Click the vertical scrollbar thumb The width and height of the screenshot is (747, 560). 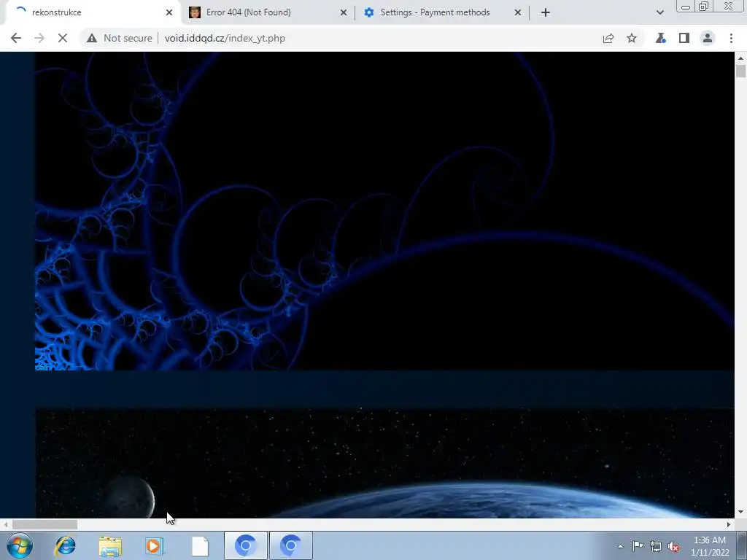click(x=740, y=71)
